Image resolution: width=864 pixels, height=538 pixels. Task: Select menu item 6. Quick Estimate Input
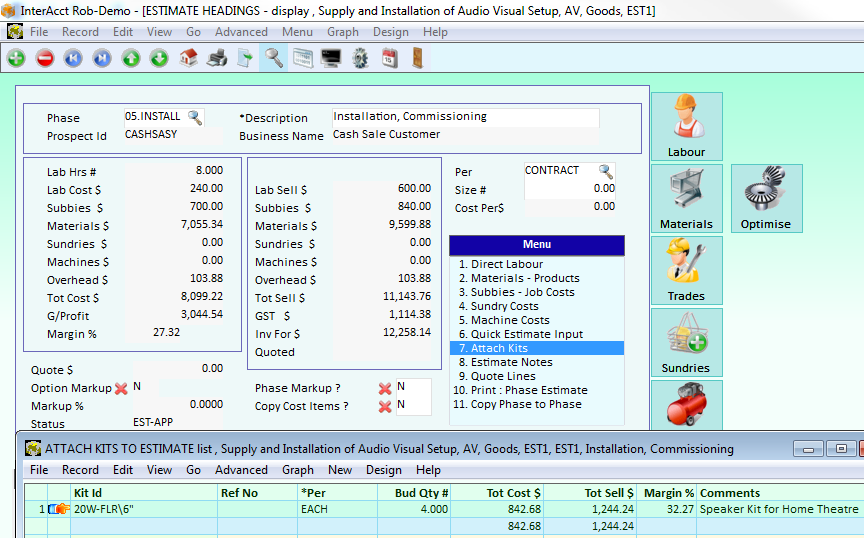(537, 334)
